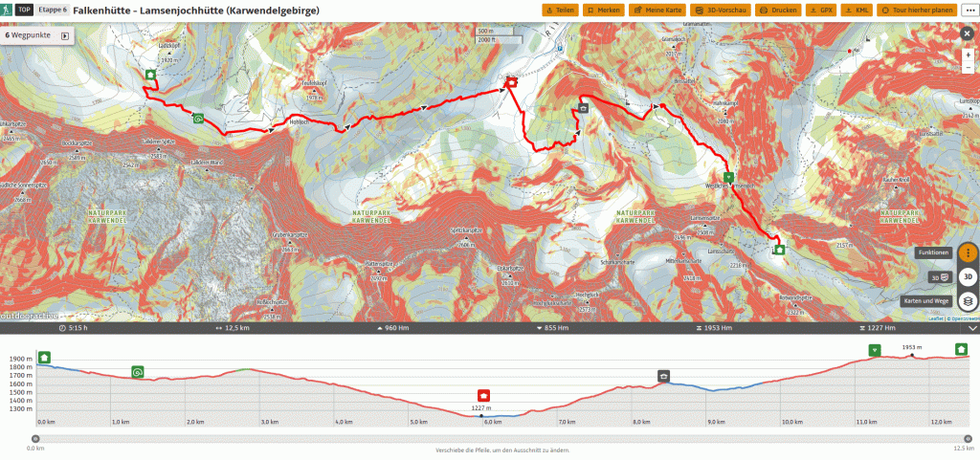Click the red hut marker on the map
Screen dimensions: 980x460
tap(511, 83)
